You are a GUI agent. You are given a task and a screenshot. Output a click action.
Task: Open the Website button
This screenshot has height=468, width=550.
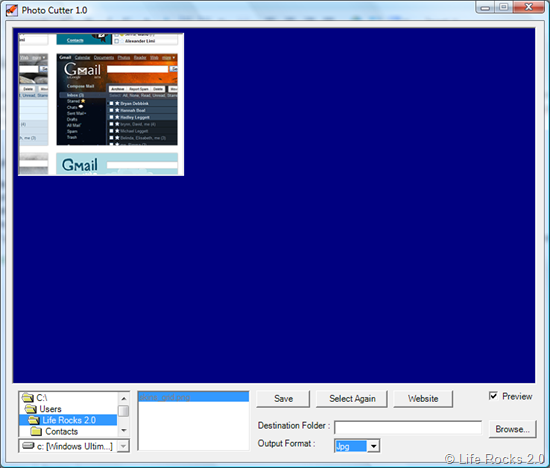[x=423, y=399]
